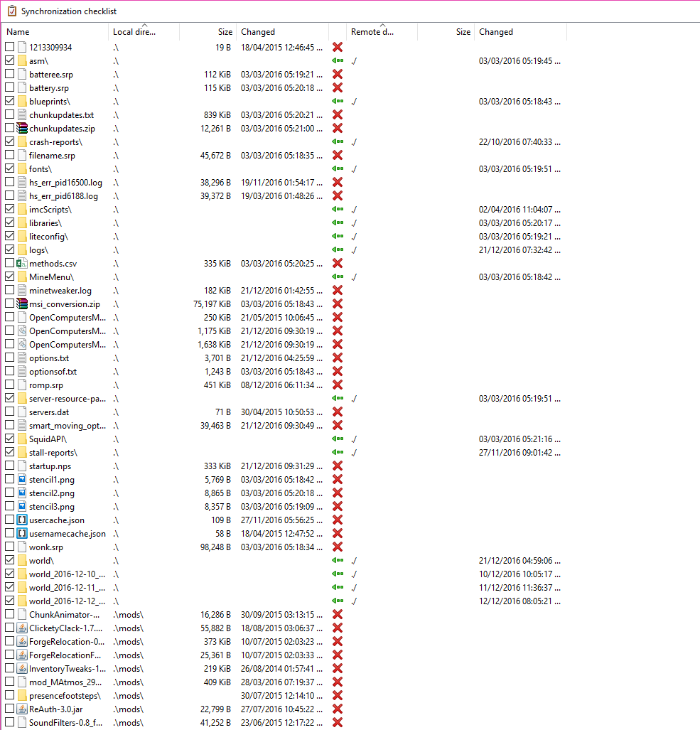Click the red X for options.txt row
The image size is (700, 730).
click(338, 358)
